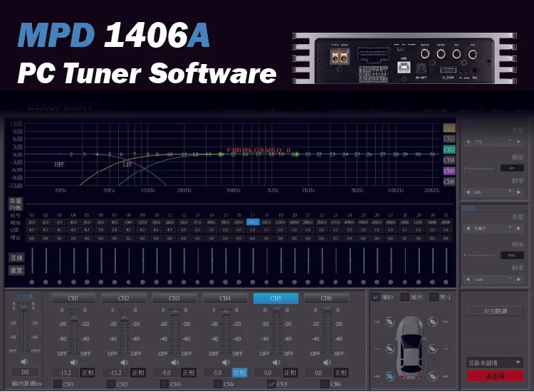
Task: Click the left-right link tuning button
Action: [x=495, y=311]
